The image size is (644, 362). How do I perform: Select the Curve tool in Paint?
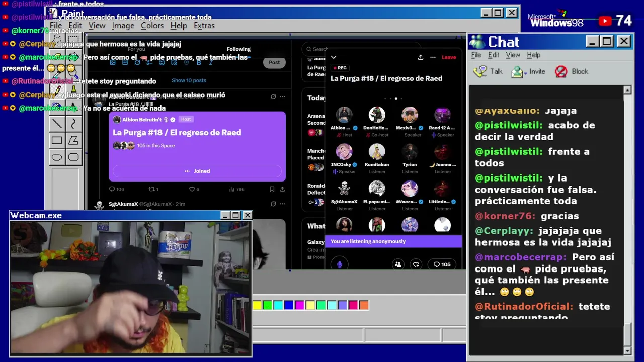[73, 124]
